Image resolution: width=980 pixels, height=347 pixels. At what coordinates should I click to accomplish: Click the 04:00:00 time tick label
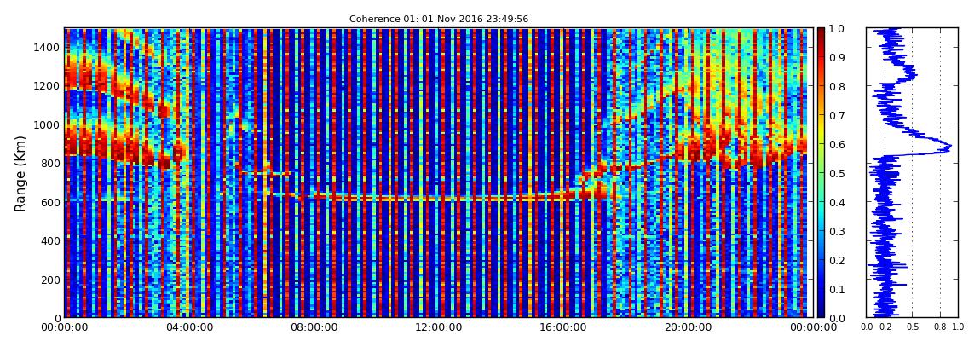[188, 327]
